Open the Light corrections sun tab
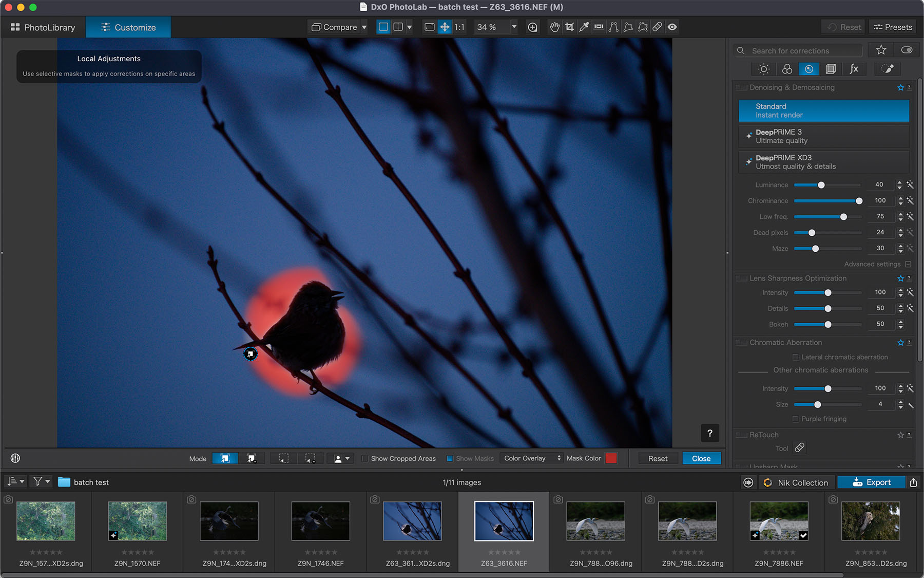 pos(763,69)
